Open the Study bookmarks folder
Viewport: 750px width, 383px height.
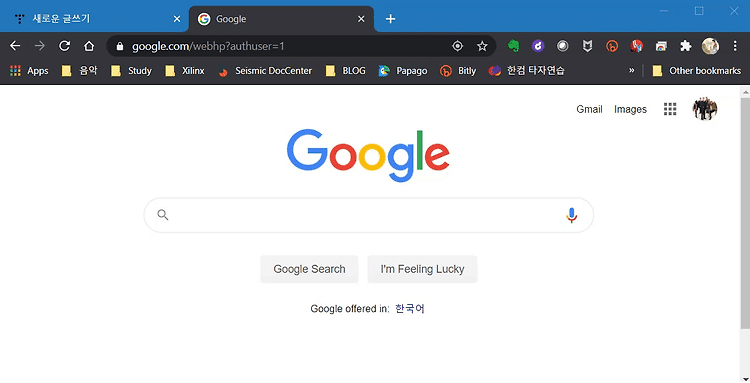coord(131,71)
